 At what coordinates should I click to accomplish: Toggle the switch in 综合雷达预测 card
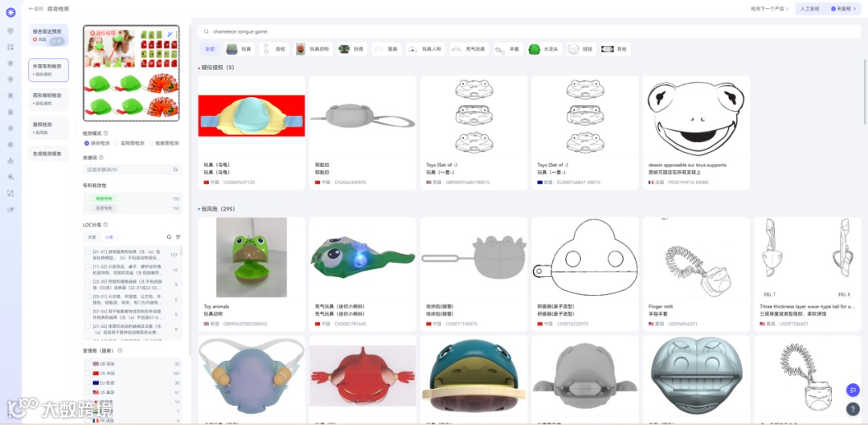coord(58,40)
